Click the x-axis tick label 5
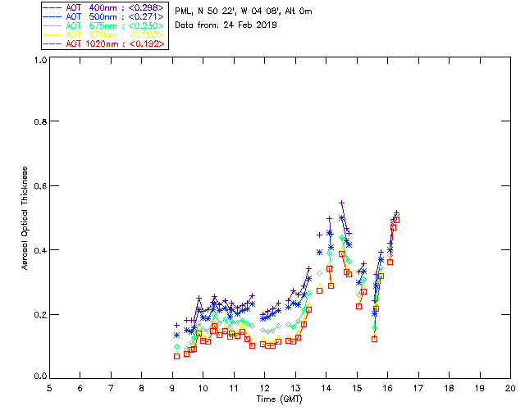Viewport: 525px width, 420px height. click(x=49, y=389)
